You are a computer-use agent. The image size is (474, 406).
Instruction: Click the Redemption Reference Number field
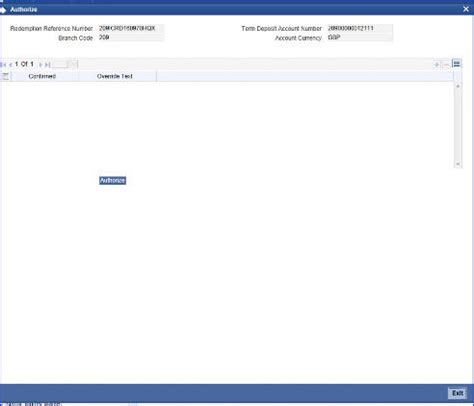131,29
